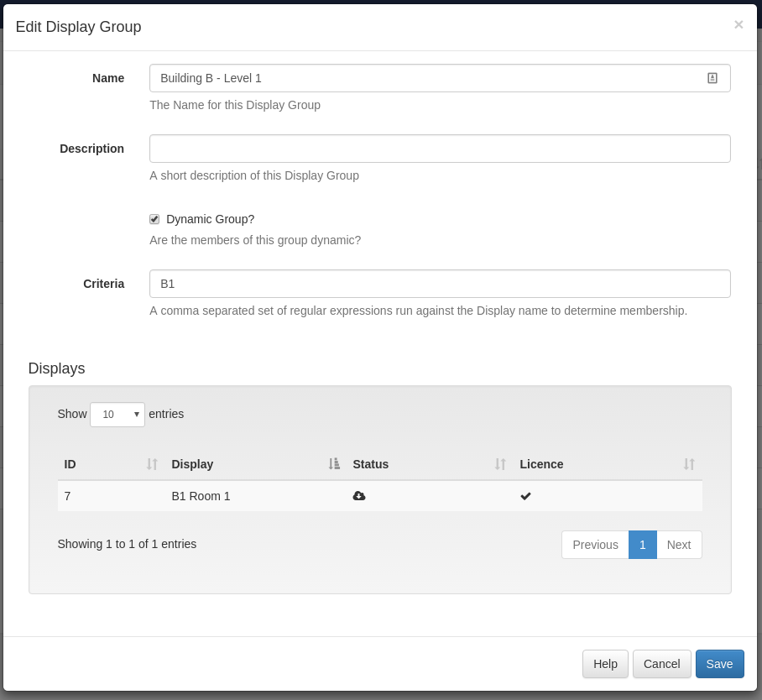
Task: Click the input helper icon in the Name field
Action: click(x=712, y=77)
